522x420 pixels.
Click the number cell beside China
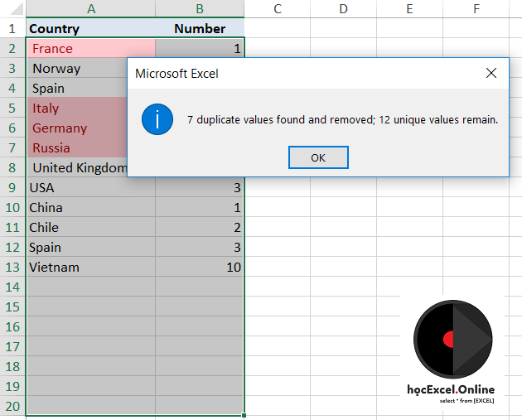[200, 207]
